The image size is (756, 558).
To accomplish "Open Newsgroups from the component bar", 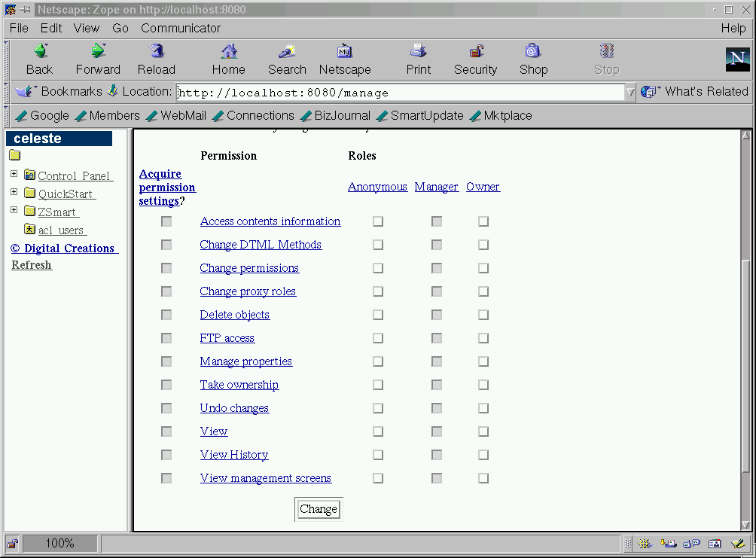I will coord(691,544).
